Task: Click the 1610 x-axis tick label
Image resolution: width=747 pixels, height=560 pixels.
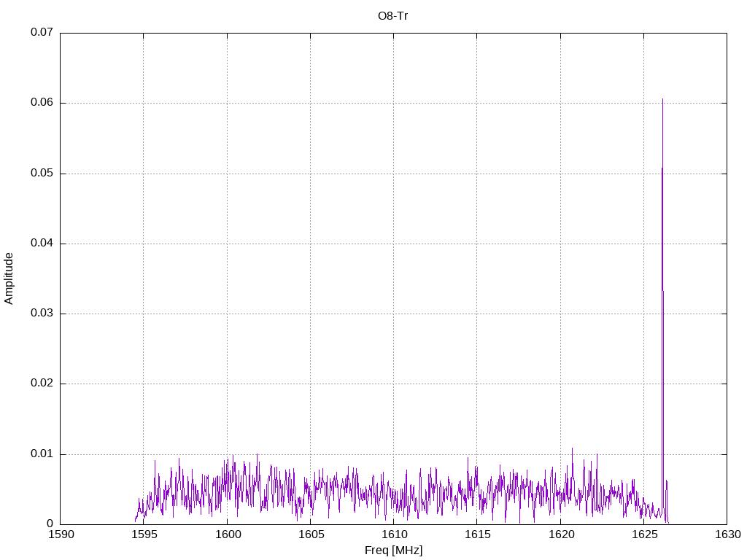Action: (x=394, y=534)
